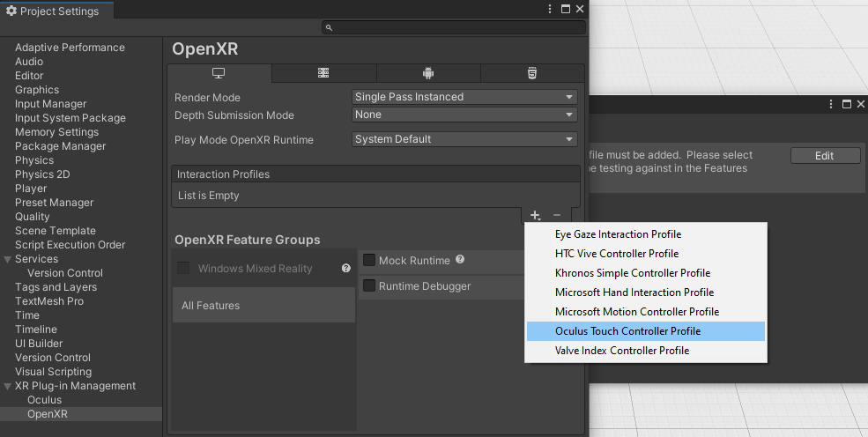Open Package Manager settings

click(x=60, y=146)
